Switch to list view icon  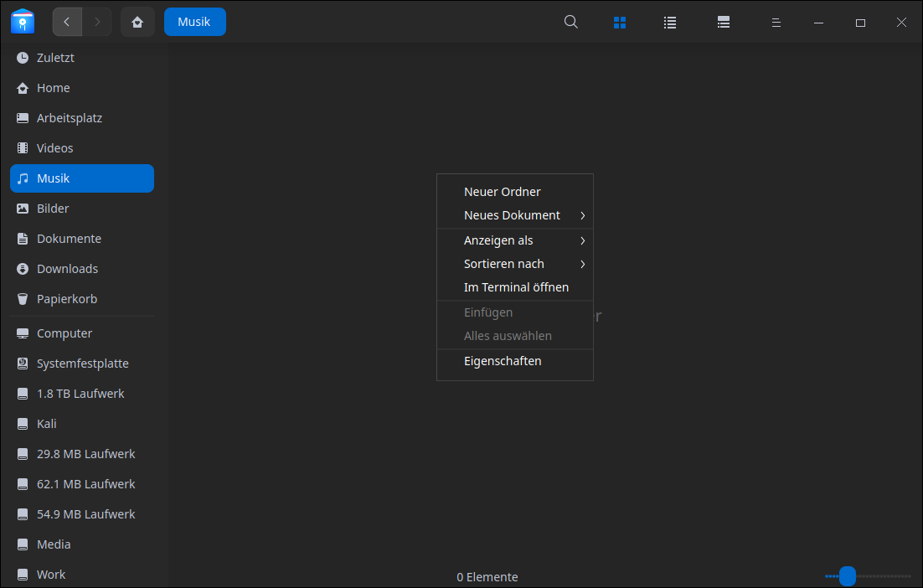coord(669,22)
